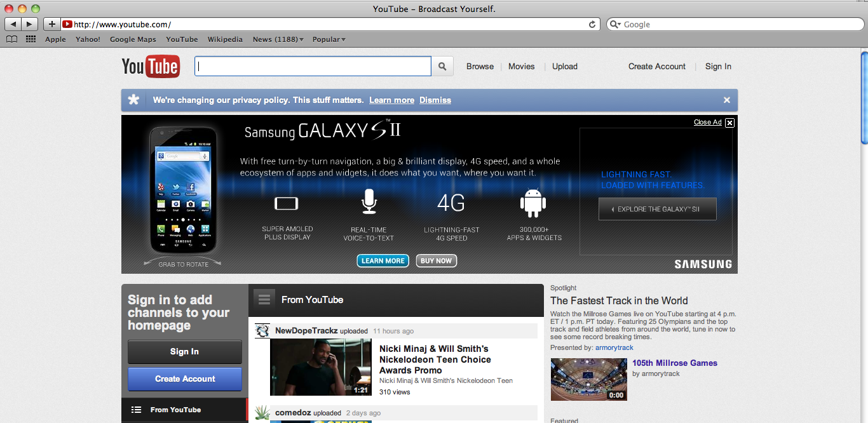Click the Close Ad text link
The width and height of the screenshot is (868, 423).
click(x=707, y=123)
